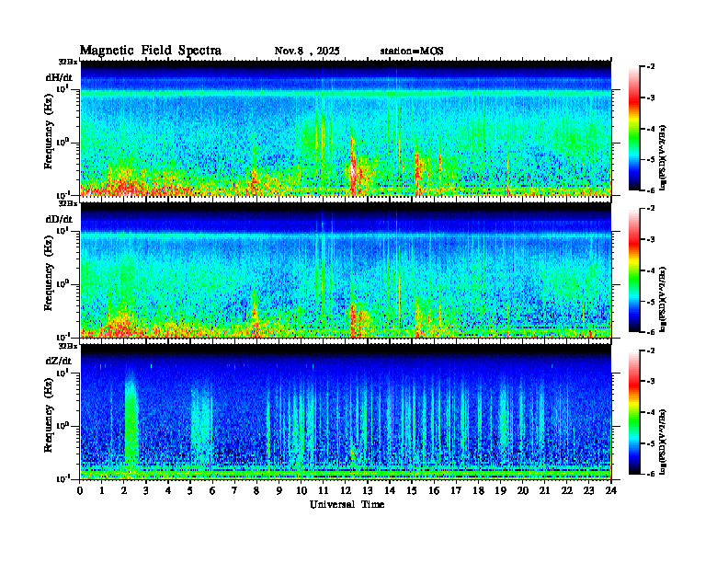Click hour 0 on the Universal Time axis

point(80,491)
